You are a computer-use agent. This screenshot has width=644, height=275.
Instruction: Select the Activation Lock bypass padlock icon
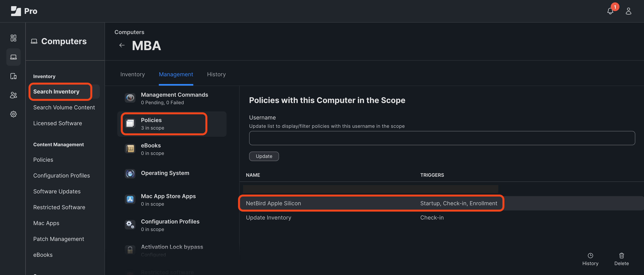pos(130,250)
